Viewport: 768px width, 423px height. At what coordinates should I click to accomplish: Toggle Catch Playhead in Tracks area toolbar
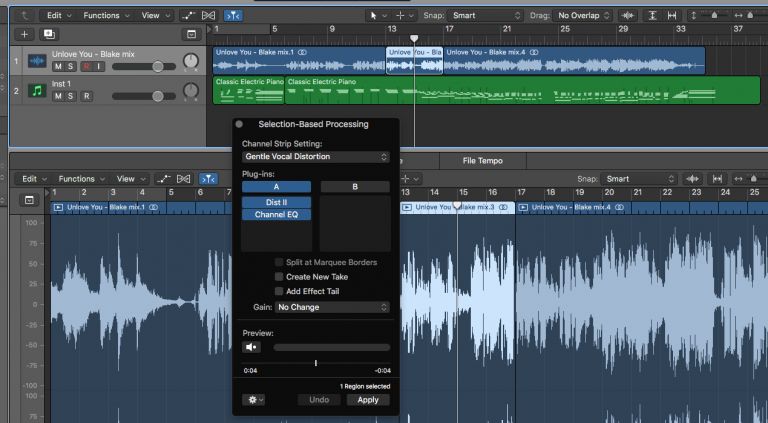233,16
